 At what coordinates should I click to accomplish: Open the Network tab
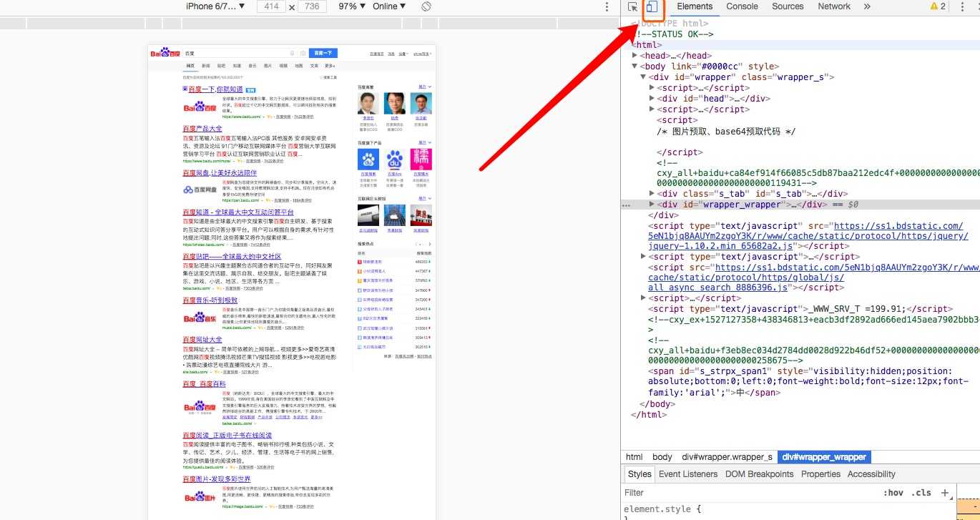click(x=834, y=6)
